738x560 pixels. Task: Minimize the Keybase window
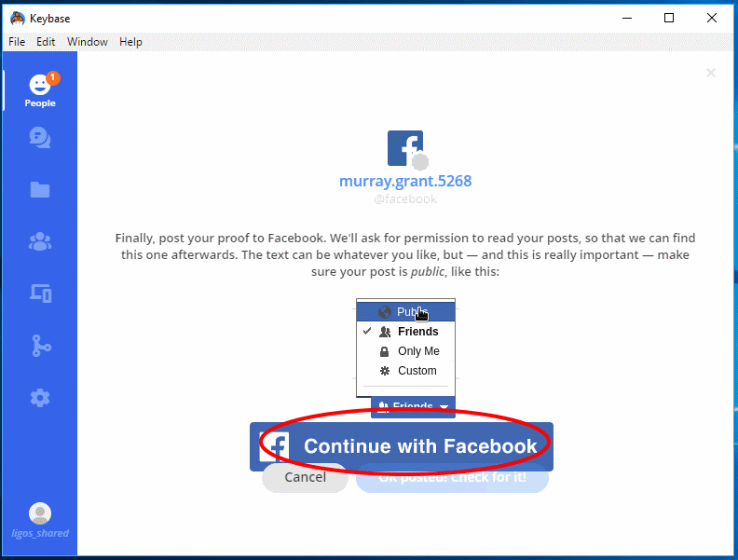pyautogui.click(x=627, y=18)
